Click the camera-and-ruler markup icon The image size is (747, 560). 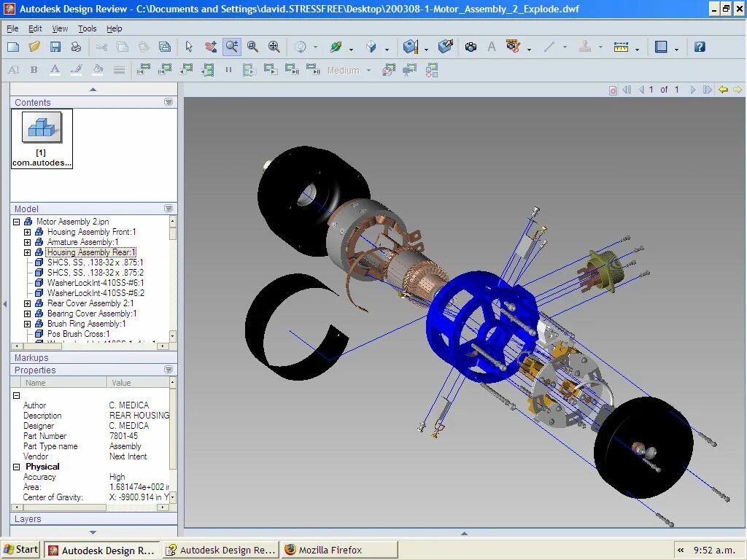(x=513, y=47)
